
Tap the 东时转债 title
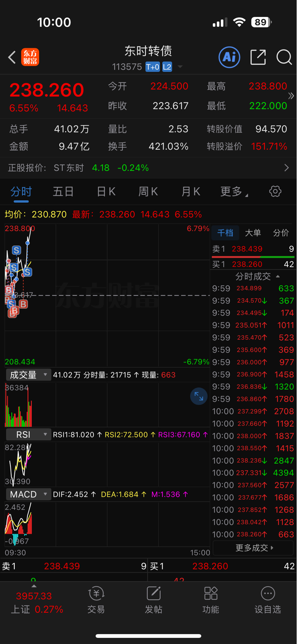point(148,51)
